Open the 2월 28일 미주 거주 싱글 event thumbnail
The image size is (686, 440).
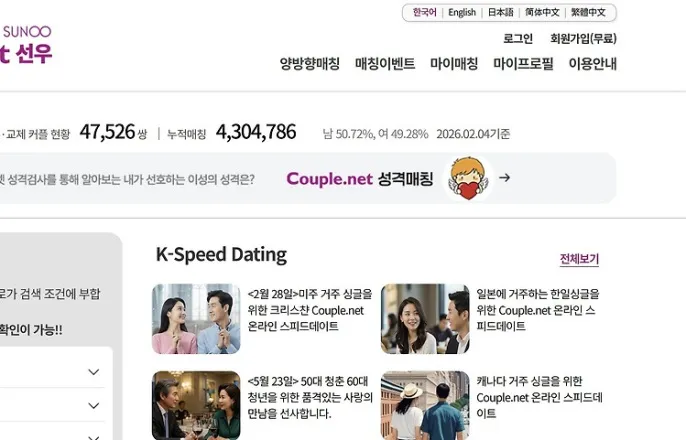[x=196, y=319]
